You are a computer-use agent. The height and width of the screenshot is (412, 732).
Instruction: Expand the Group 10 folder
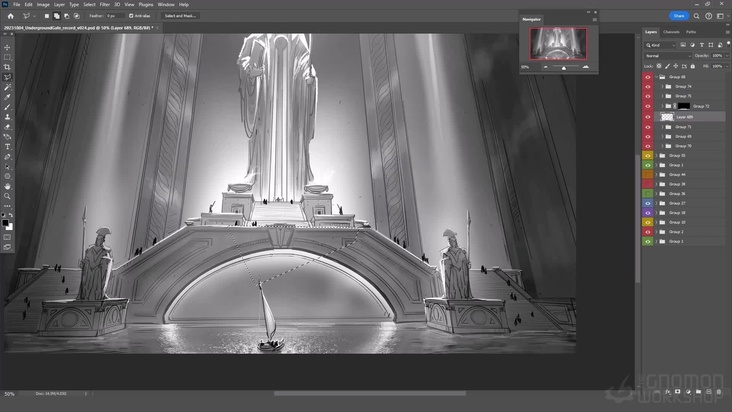[x=656, y=222]
